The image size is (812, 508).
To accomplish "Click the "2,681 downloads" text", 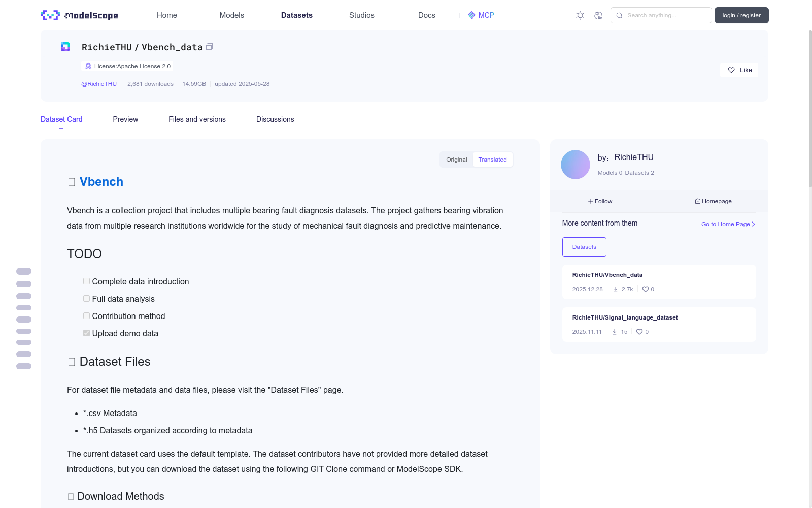I will (150, 84).
